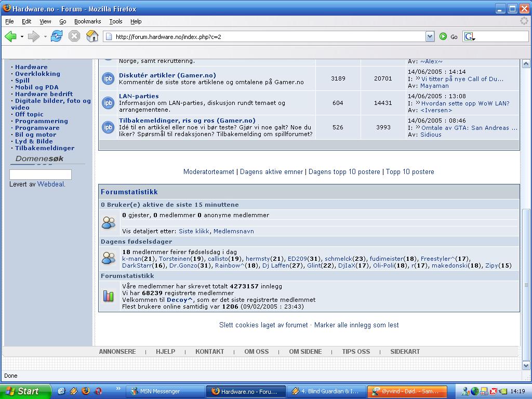Click the Start button
Image resolution: width=532 pixels, height=399 pixels.
click(x=26, y=391)
